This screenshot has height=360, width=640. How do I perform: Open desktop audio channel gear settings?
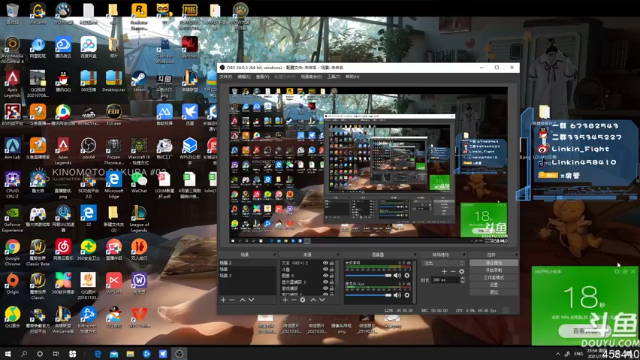407,276
